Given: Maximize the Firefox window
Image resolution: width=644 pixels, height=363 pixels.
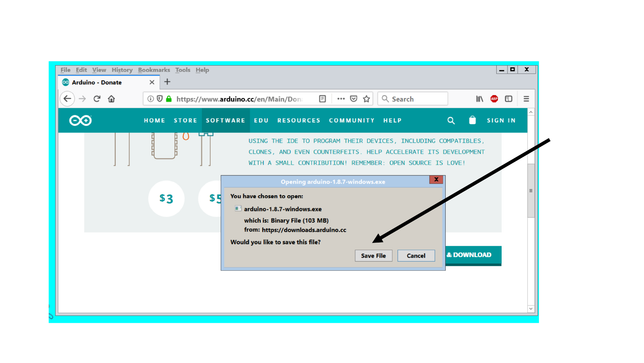Looking at the screenshot, I should (512, 70).
